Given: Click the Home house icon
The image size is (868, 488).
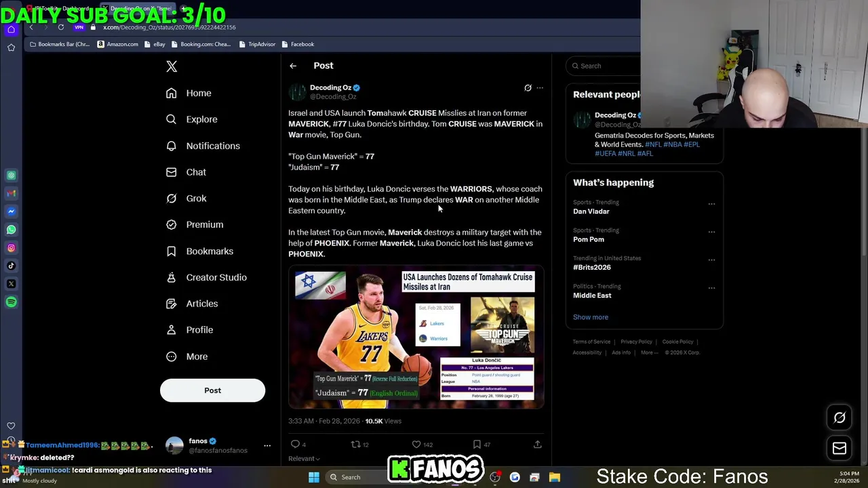Looking at the screenshot, I should pos(172,93).
